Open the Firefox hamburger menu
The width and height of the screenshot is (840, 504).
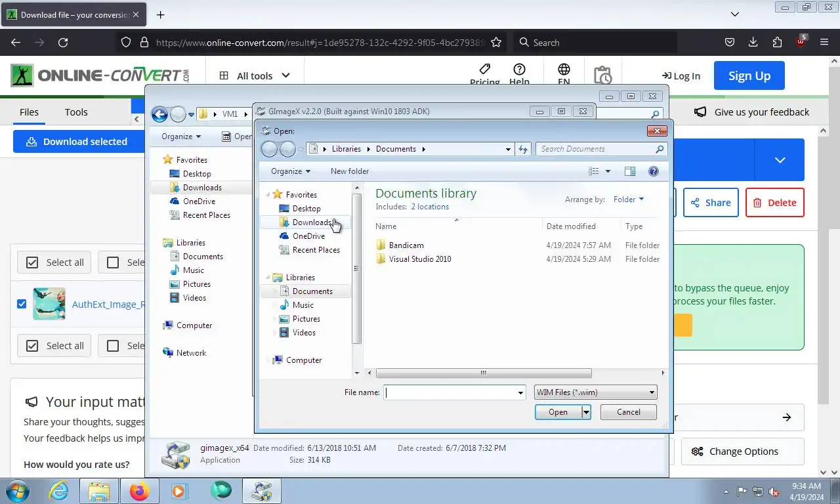point(824,43)
